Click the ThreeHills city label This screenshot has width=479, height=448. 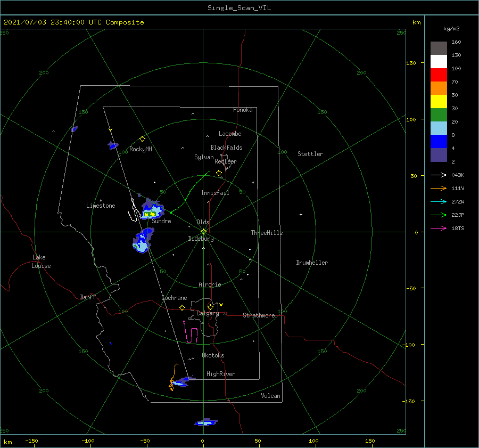[x=267, y=233]
